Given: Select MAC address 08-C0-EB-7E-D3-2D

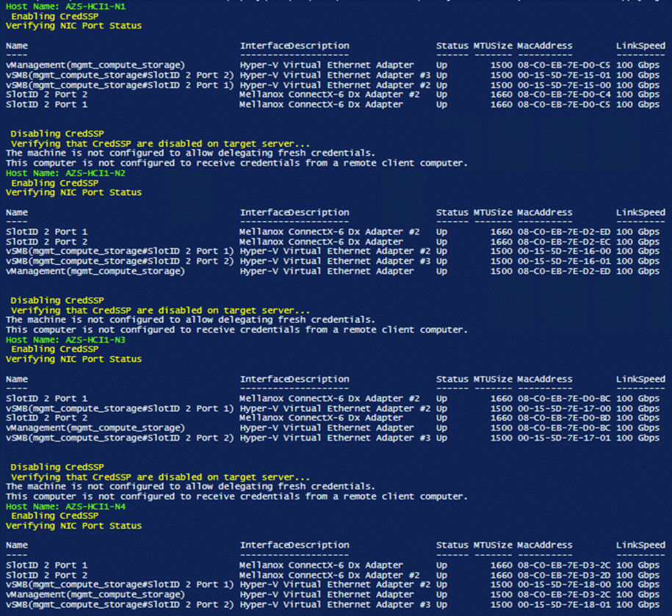Looking at the screenshot, I should click(x=563, y=575).
